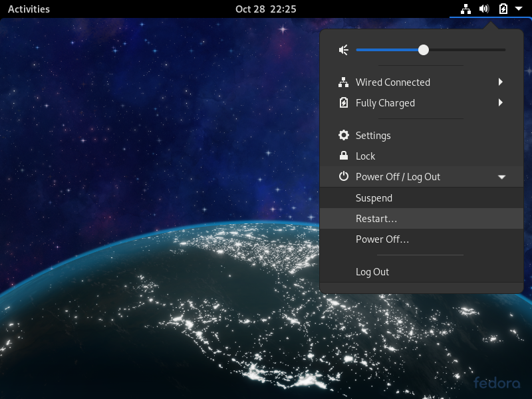
Task: Click the network icon in the top bar
Action: pyautogui.click(x=465, y=9)
